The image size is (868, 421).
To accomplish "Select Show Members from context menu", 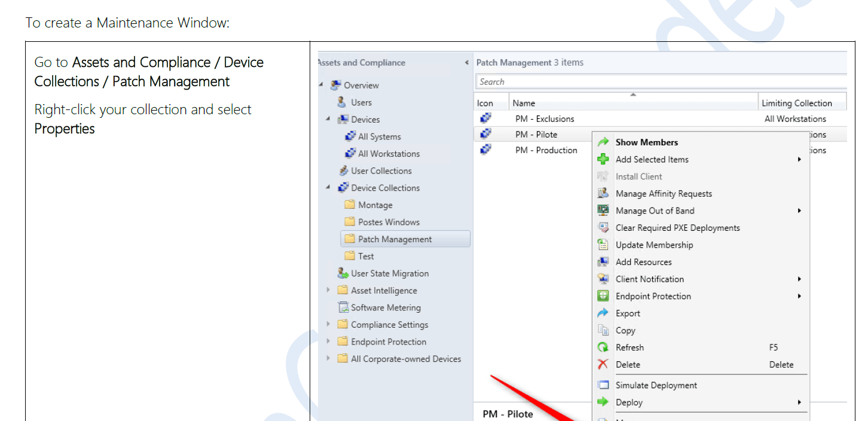I will (646, 142).
